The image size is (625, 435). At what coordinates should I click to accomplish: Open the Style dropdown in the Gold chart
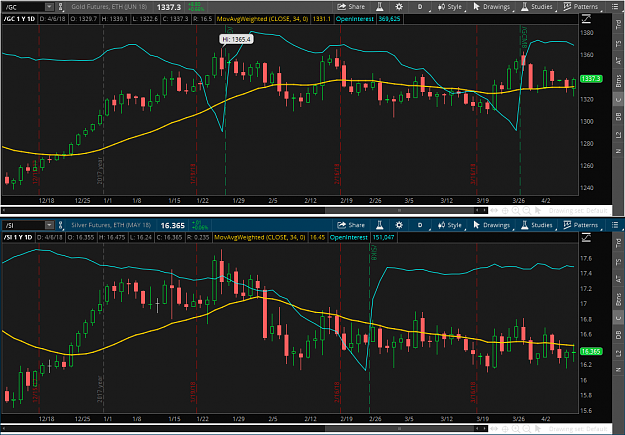click(x=450, y=7)
